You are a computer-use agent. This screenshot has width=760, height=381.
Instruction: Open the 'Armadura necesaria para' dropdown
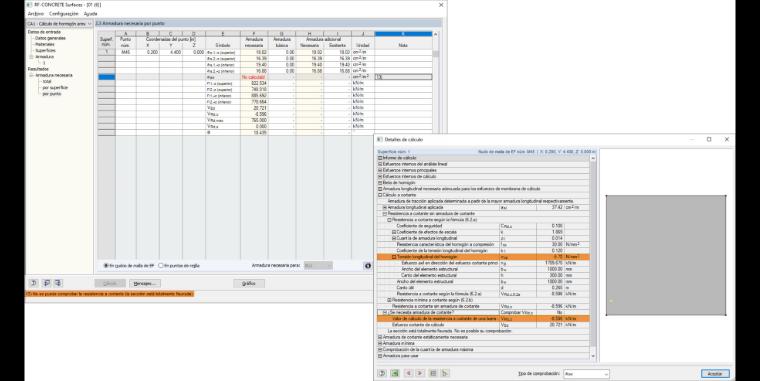(x=318, y=266)
